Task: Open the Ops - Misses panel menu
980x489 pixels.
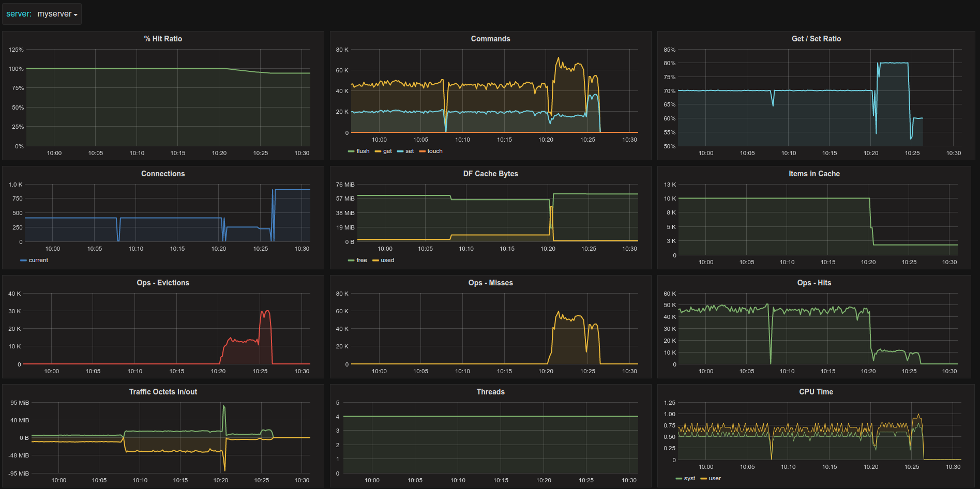Action: pos(490,283)
